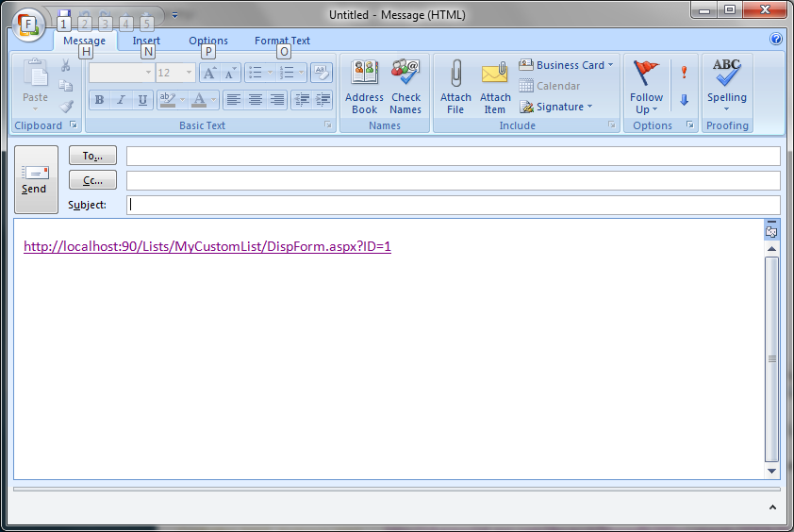Click Attach File paperclip icon
Image resolution: width=794 pixels, height=532 pixels.
[455, 74]
